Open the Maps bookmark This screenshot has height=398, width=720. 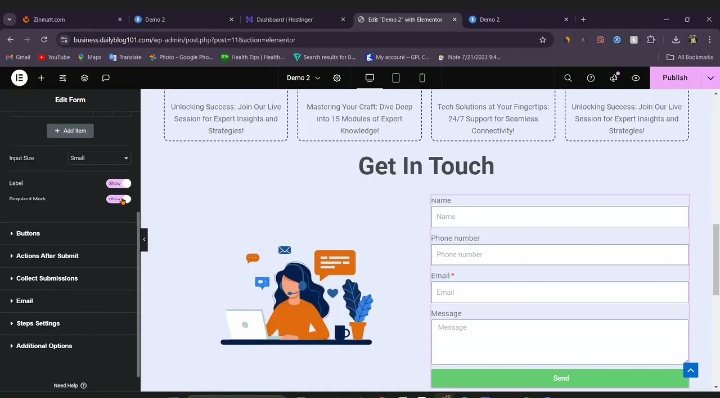(90, 57)
